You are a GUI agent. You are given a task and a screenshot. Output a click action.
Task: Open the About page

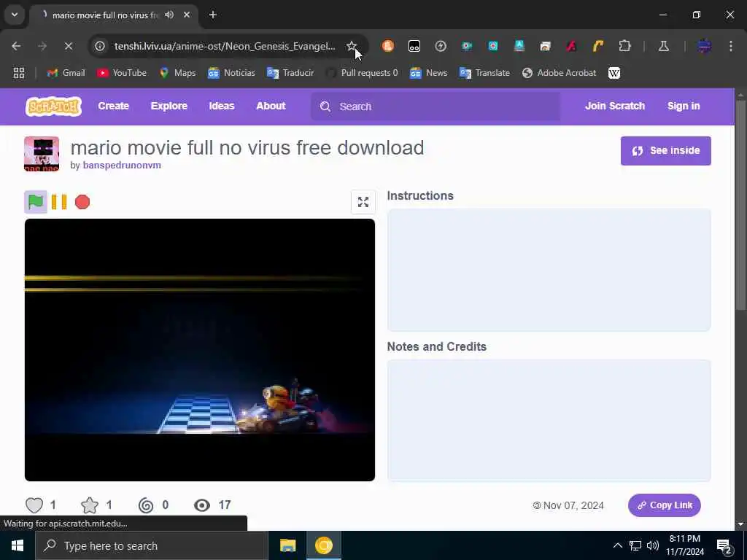click(271, 106)
